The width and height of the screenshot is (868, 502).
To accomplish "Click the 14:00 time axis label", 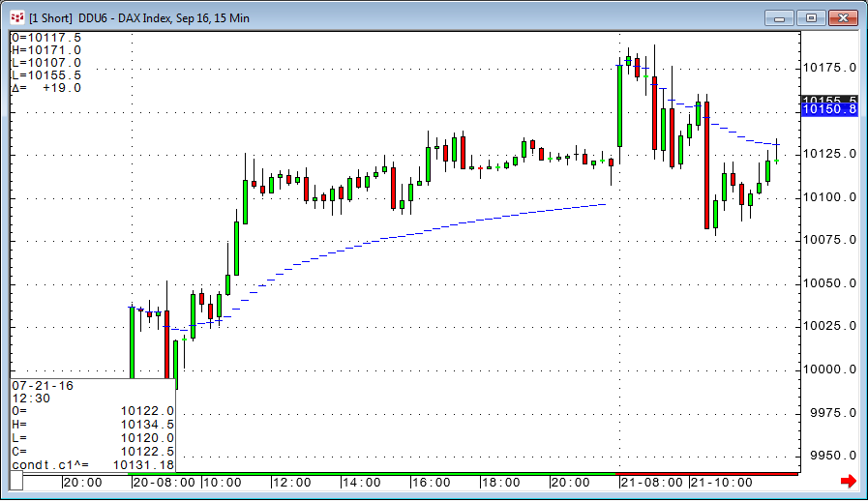I will (362, 483).
